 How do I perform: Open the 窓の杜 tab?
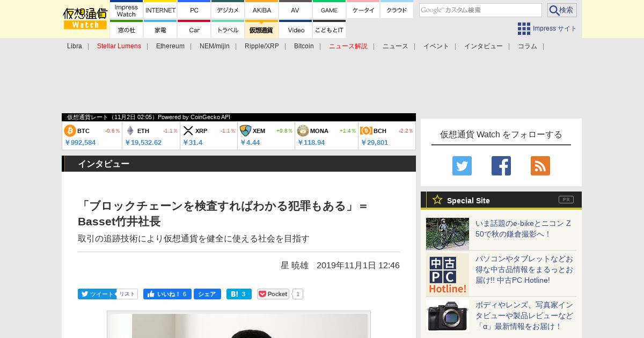pyautogui.click(x=126, y=30)
